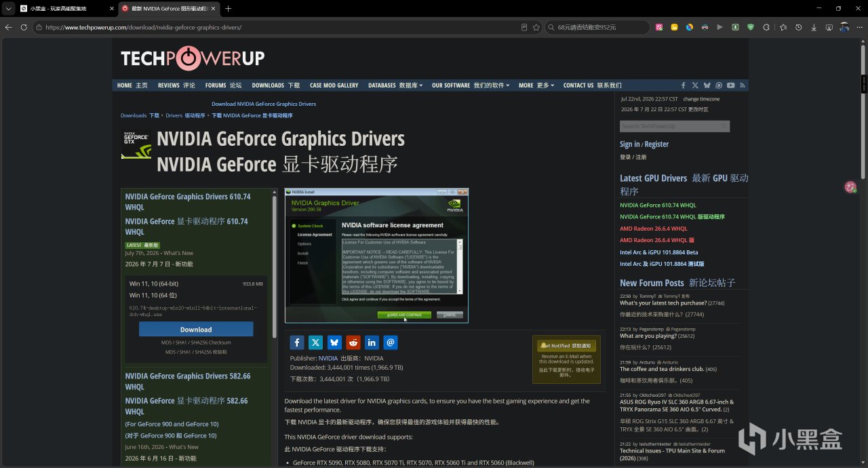Open the Case Mod Gallery nav item

tap(334, 85)
